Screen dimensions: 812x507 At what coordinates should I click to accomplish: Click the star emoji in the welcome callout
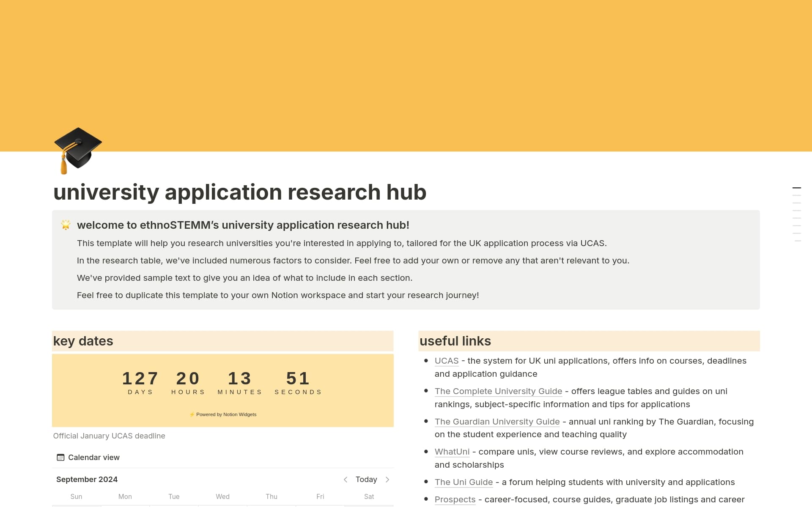tap(66, 225)
